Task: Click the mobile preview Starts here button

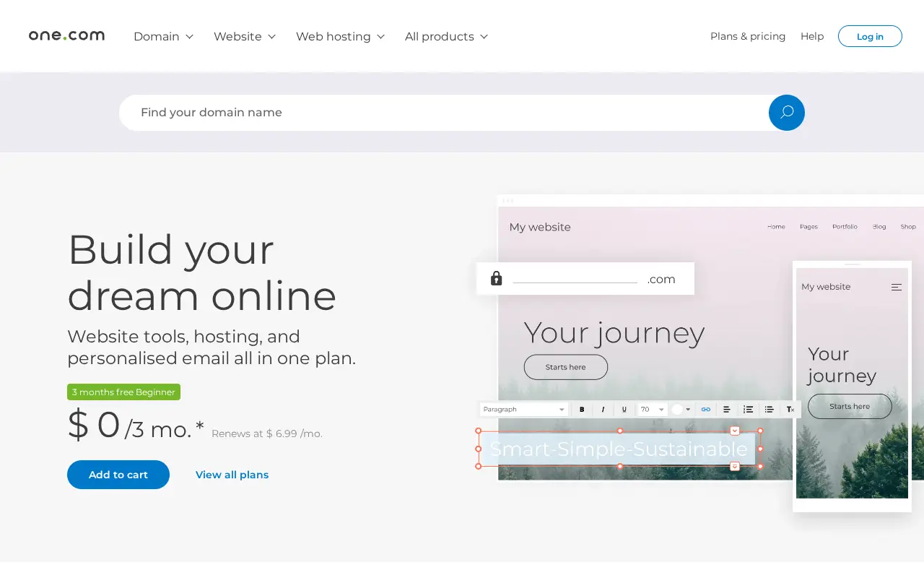Action: (850, 406)
